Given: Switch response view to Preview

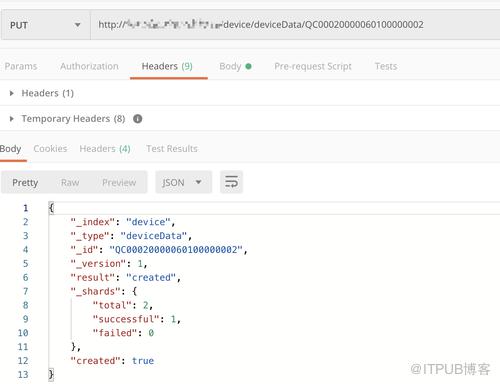Looking at the screenshot, I should coord(119,182).
